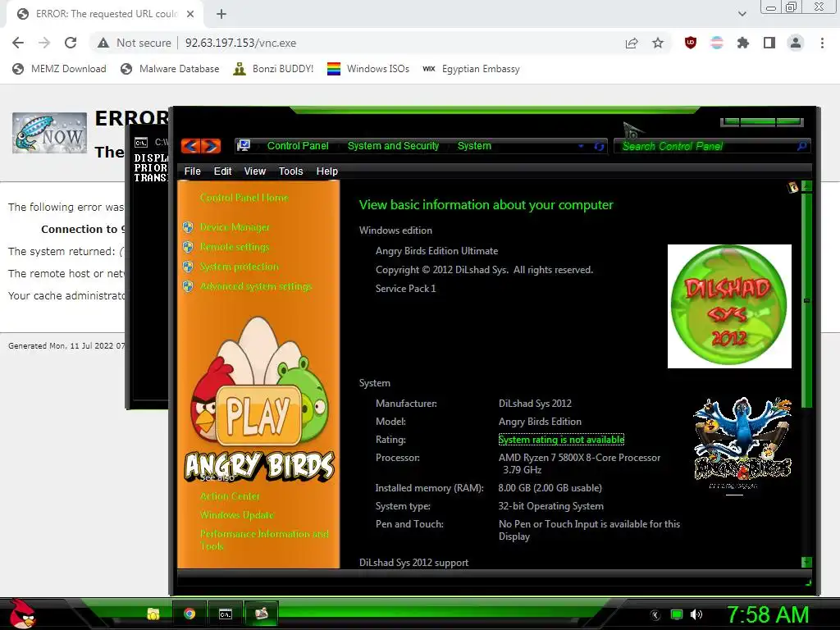Click shield icon beside Remote settings

point(188,247)
